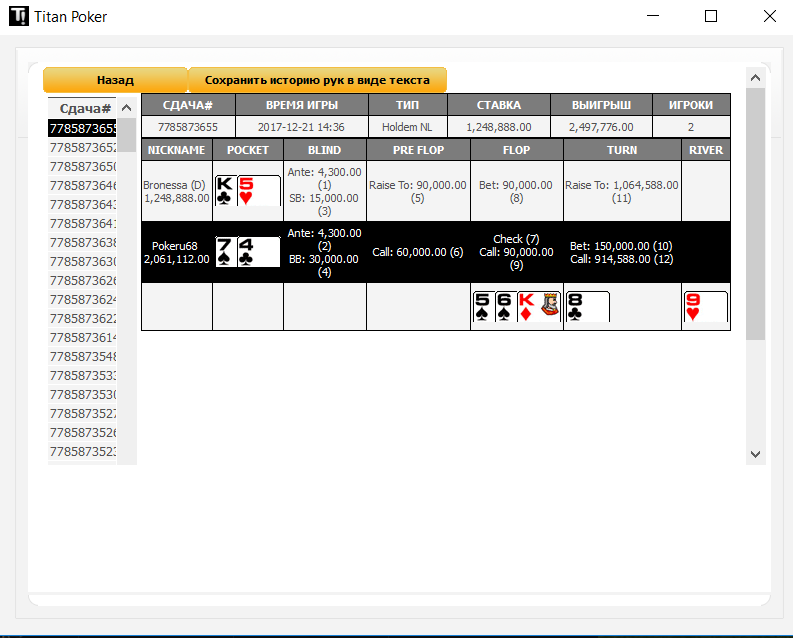Select hand 7785873526 in the list
793x638 pixels.
click(82, 433)
